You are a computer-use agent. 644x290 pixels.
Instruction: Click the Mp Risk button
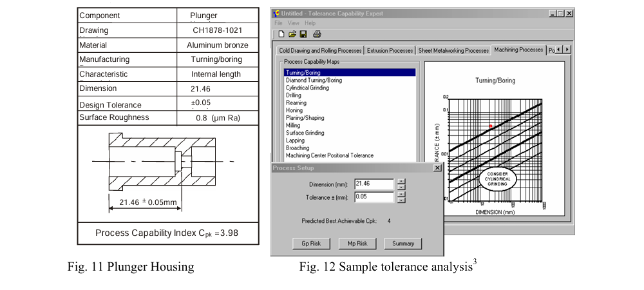357,244
